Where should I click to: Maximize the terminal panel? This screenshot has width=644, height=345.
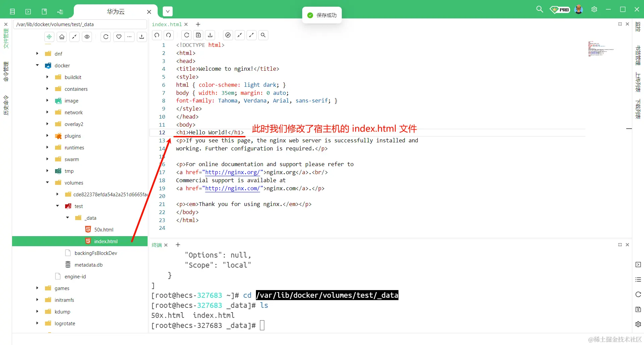(620, 245)
